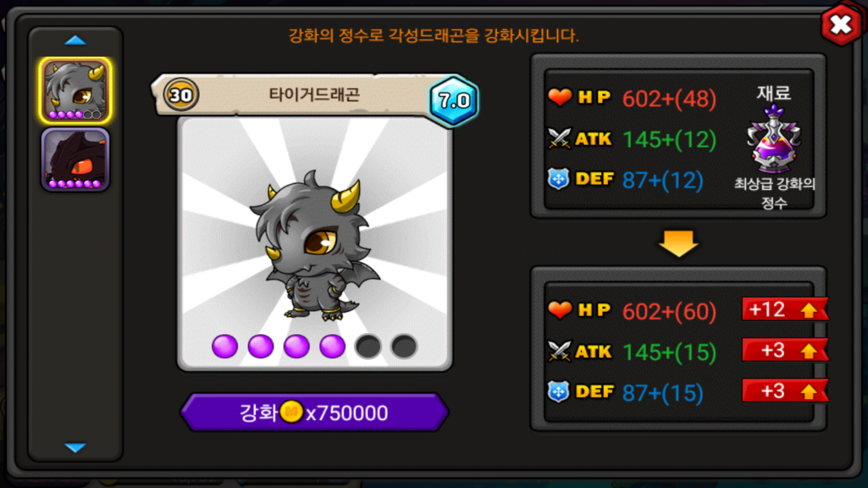The height and width of the screenshot is (488, 868).
Task: Click the current ATK crossed swords icon
Action: click(559, 138)
